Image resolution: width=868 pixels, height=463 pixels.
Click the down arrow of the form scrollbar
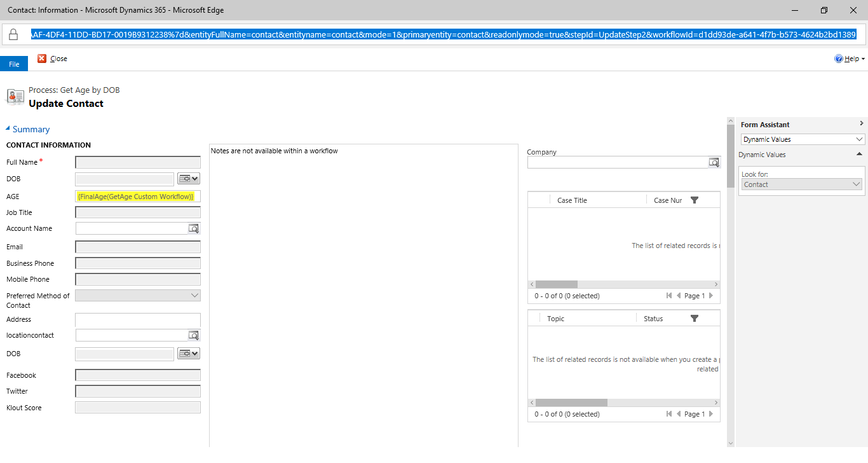[x=731, y=443]
